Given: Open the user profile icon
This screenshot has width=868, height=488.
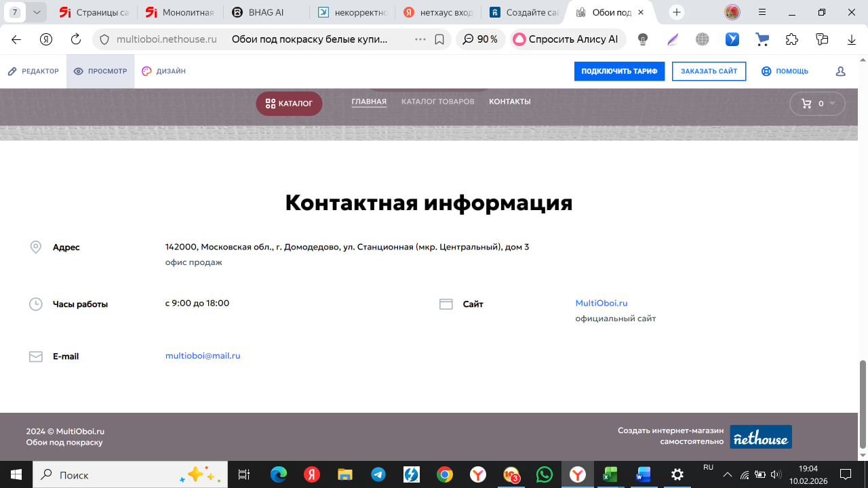Looking at the screenshot, I should (x=840, y=71).
